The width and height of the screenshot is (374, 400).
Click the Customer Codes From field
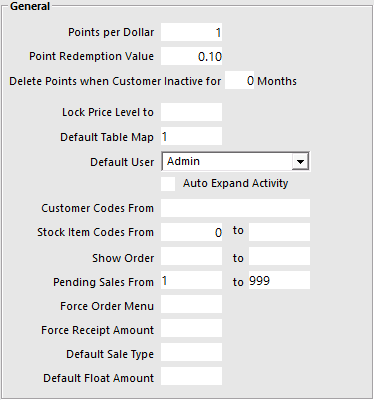coord(235,208)
